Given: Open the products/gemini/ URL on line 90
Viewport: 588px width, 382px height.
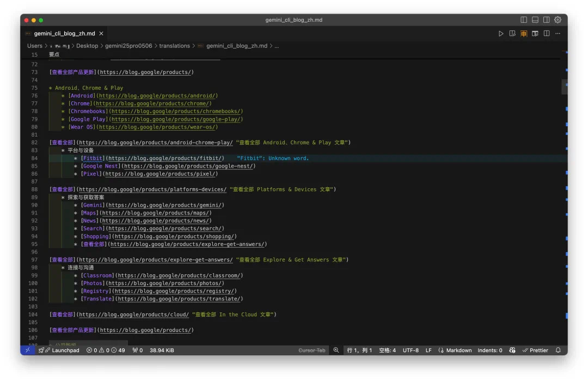Looking at the screenshot, I should pyautogui.click(x=165, y=205).
